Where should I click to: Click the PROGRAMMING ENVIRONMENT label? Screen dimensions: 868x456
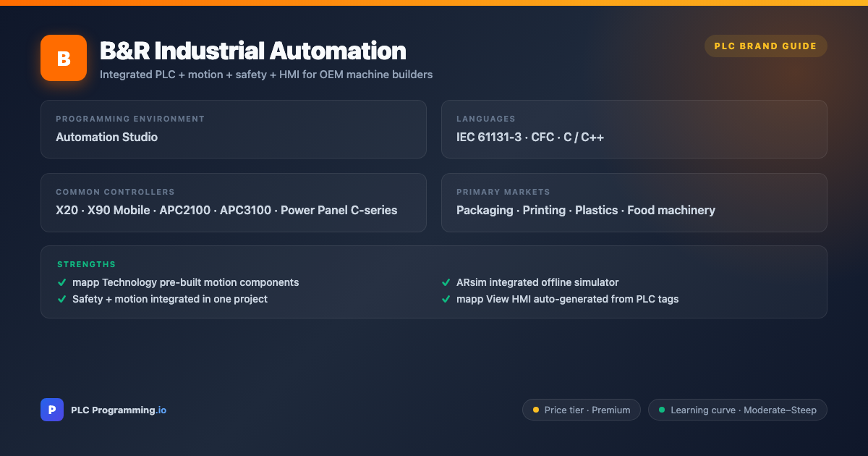[130, 119]
